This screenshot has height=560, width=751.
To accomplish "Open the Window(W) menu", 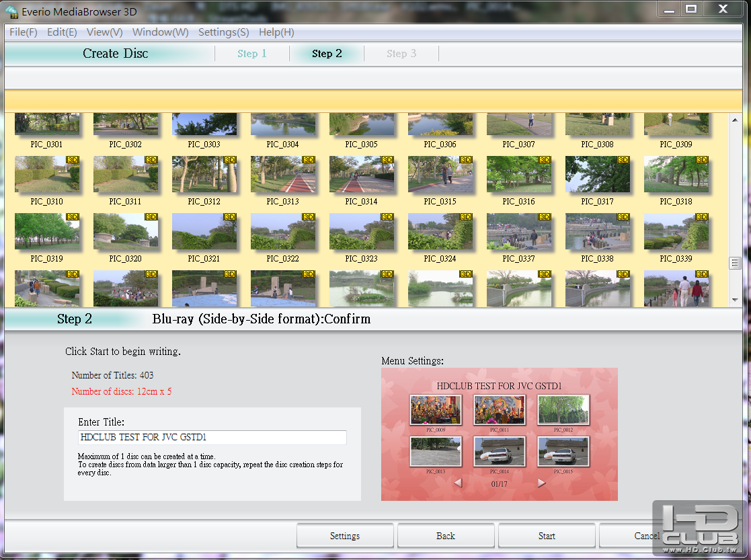I will pos(161,32).
